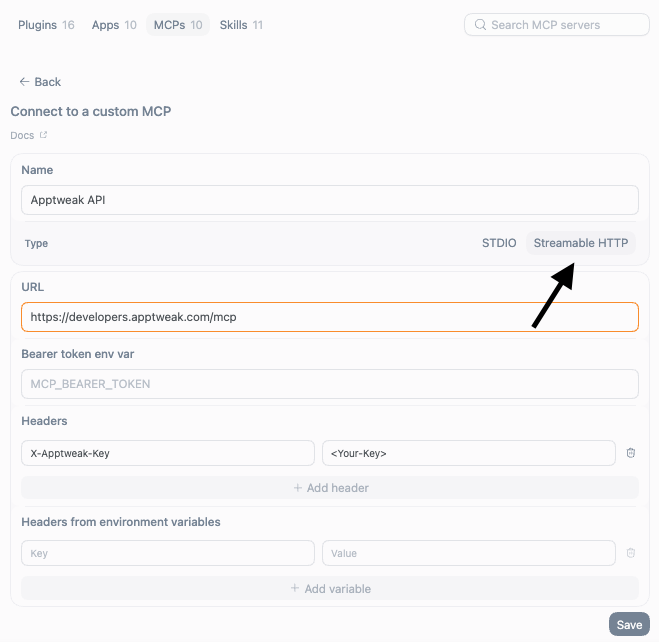
Task: Click the <Your-Key> header value field
Action: [469, 453]
